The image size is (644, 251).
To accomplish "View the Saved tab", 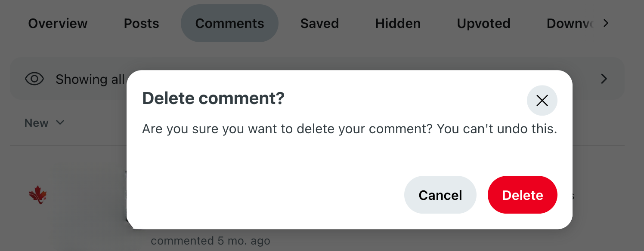I will pos(319,23).
